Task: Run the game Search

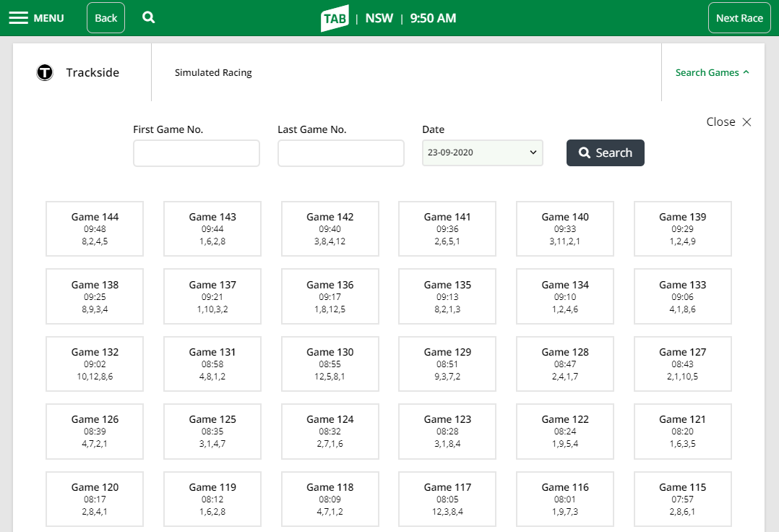Action: (605, 153)
